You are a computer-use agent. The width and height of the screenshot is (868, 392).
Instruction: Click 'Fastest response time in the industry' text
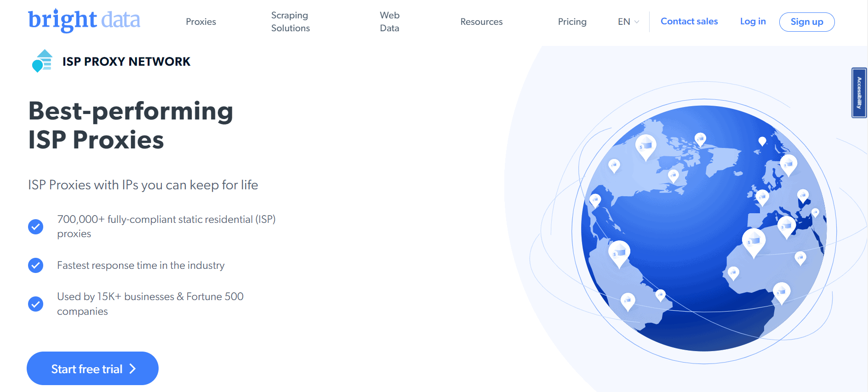point(141,265)
